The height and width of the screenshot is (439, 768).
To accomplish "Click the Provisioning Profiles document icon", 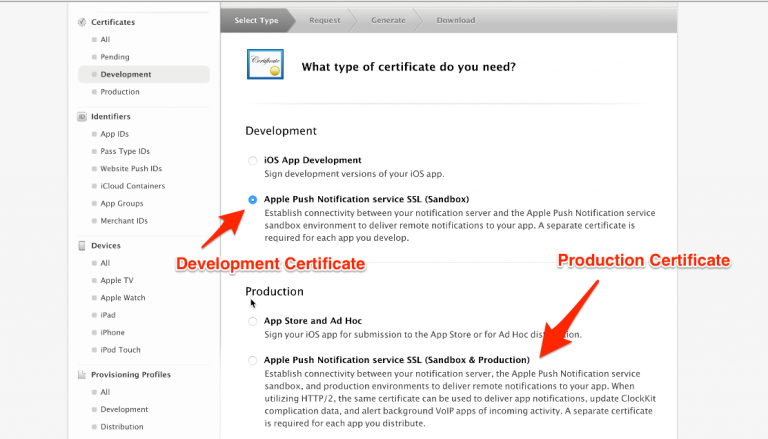I will pyautogui.click(x=82, y=374).
